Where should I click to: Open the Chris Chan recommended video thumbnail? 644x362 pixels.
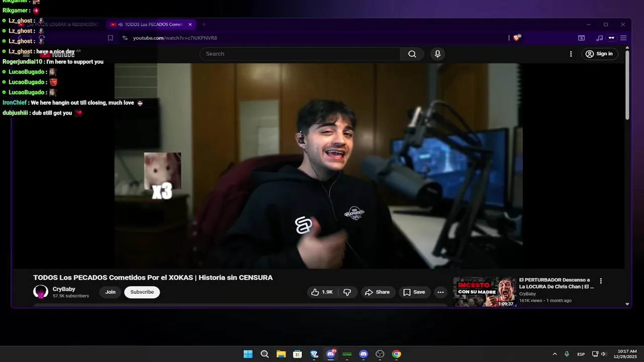(x=485, y=292)
